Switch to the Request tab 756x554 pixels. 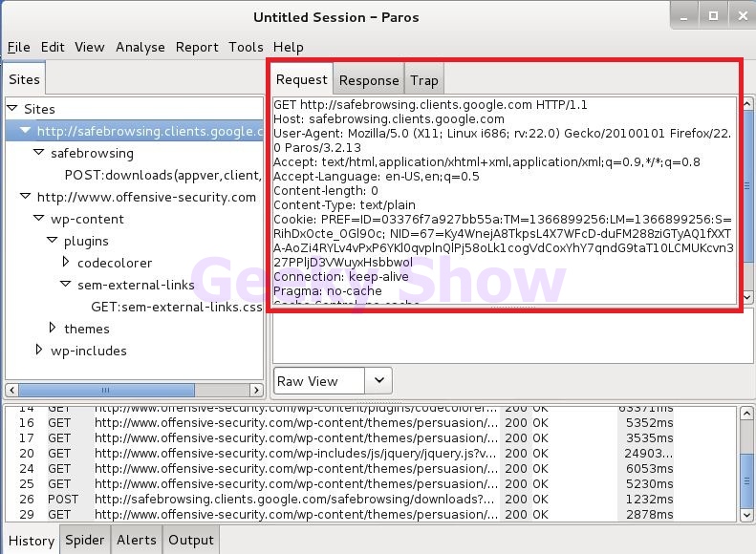pos(302,79)
